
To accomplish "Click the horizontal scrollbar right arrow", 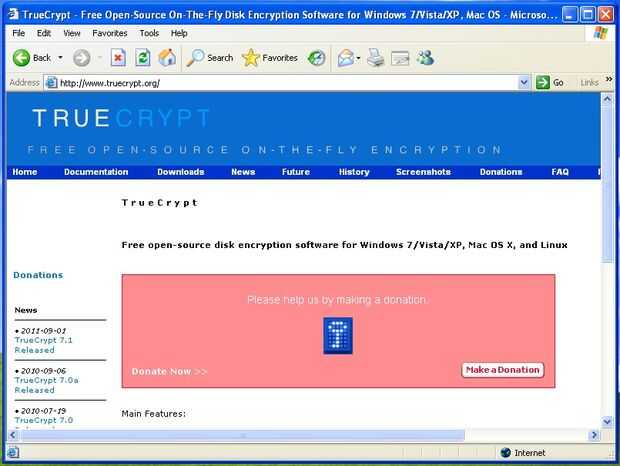I will 594,435.
